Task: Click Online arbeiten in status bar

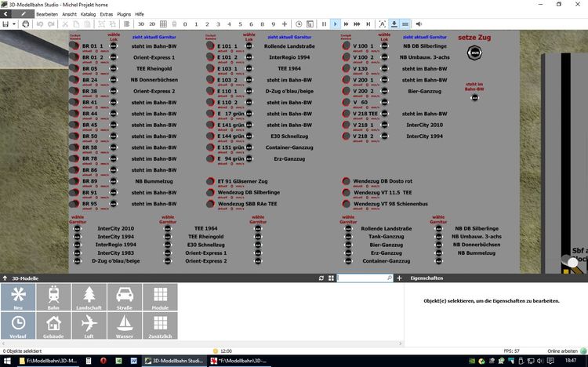Action: pos(562,351)
